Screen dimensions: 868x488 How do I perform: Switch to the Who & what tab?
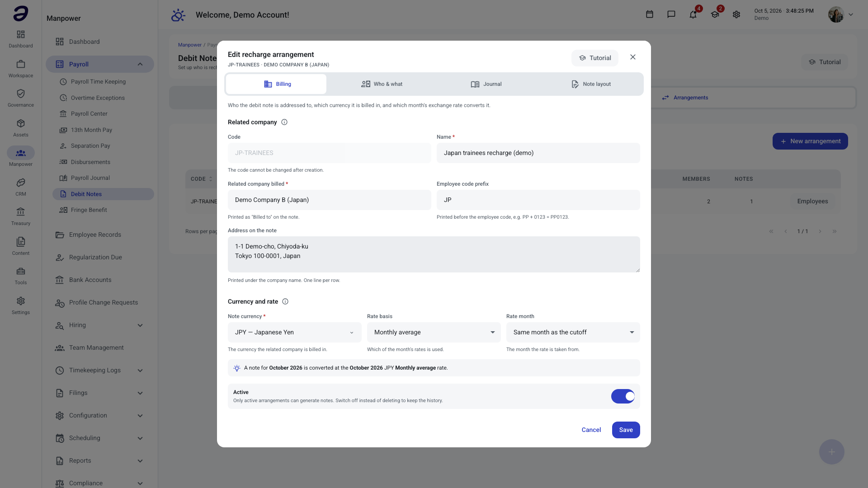[x=382, y=84]
